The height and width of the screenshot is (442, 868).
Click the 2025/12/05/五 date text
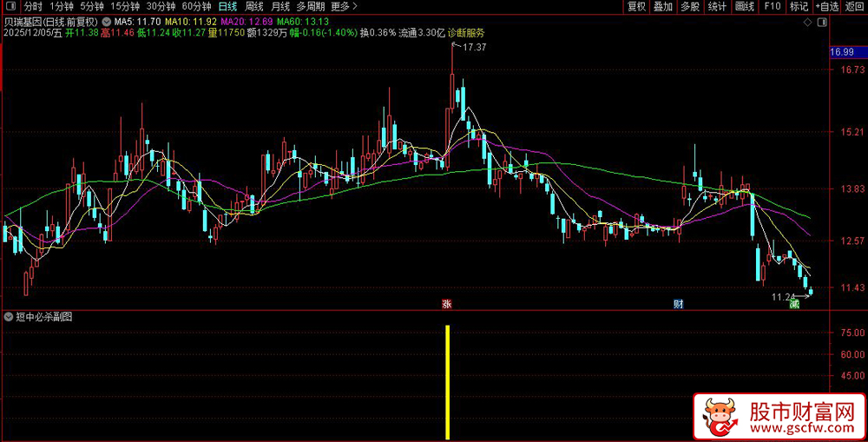33,33
